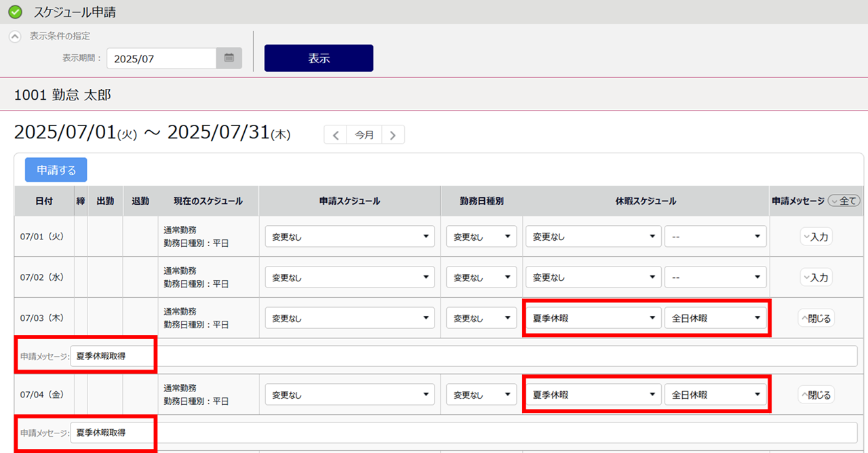Screen dimensions: 868x453
Task: Open 入力 message toggle for 07/01
Action: tap(816, 237)
